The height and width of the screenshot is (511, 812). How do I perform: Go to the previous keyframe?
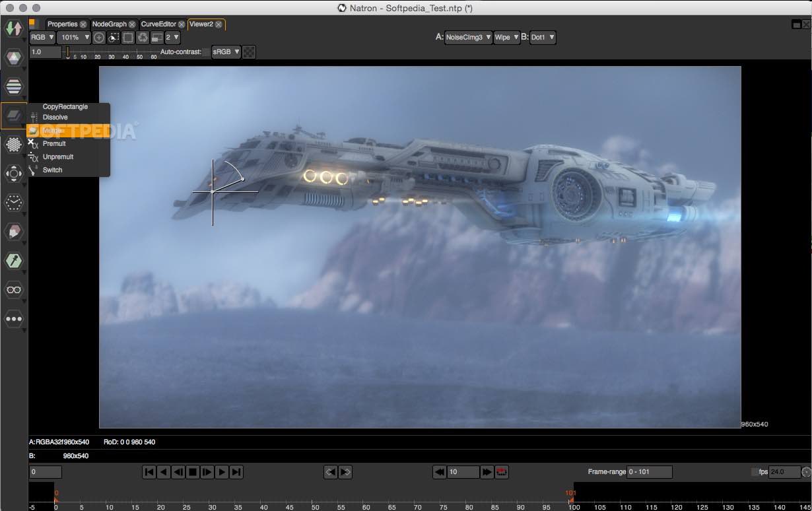pos(331,471)
